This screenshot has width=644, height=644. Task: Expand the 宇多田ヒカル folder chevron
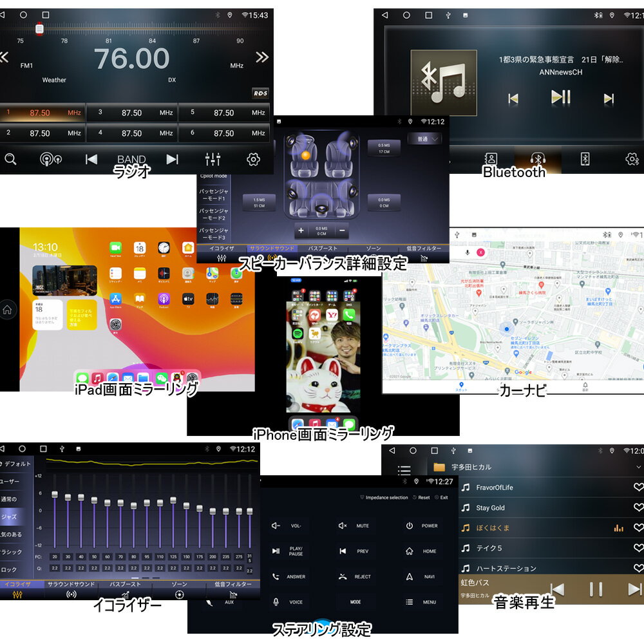click(x=638, y=467)
